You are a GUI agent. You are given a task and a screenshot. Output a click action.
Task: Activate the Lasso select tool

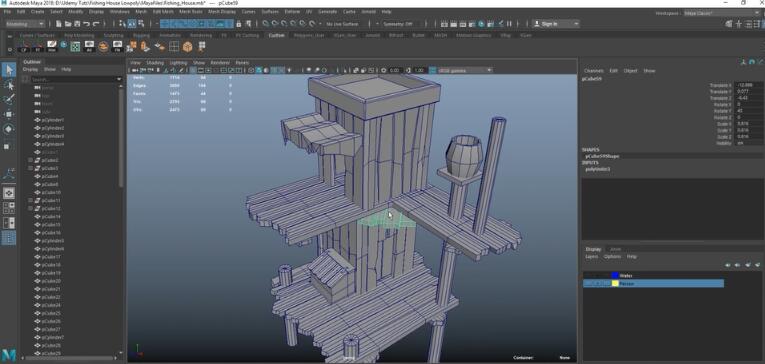tap(8, 85)
